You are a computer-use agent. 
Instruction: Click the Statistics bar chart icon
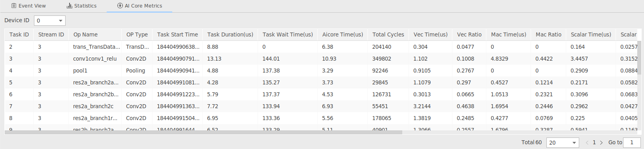(70, 6)
